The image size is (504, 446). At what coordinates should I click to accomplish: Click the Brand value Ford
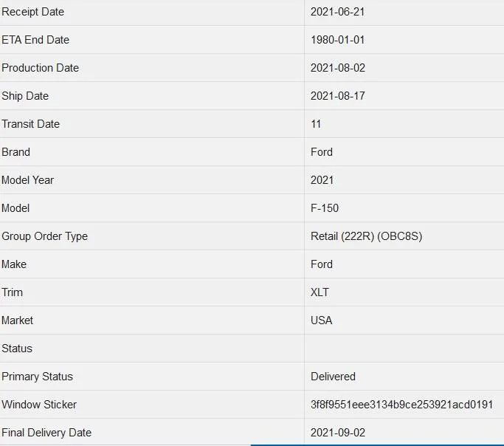pyautogui.click(x=322, y=152)
